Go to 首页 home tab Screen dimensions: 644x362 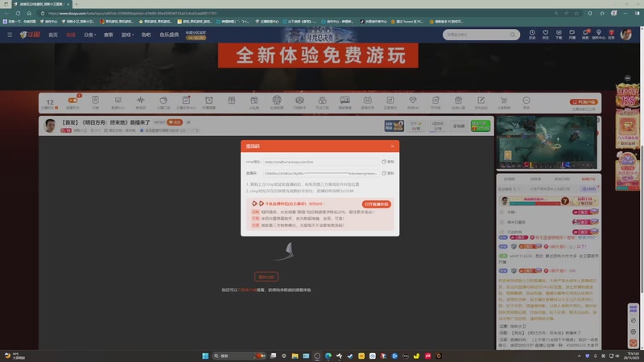pyautogui.click(x=53, y=35)
